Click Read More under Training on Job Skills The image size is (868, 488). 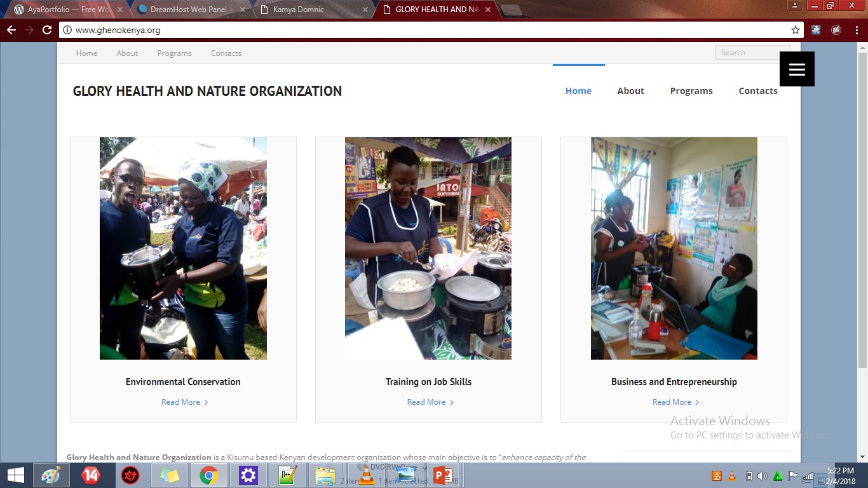430,402
